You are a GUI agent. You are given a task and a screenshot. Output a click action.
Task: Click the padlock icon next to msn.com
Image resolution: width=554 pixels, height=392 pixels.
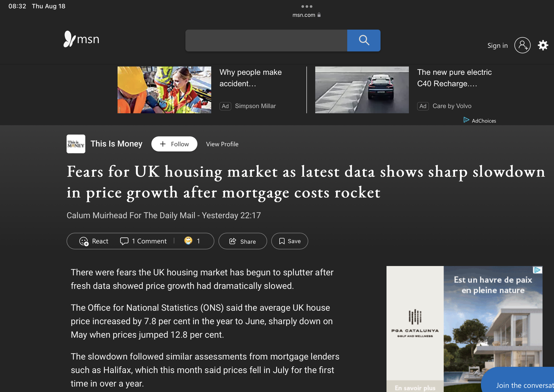click(319, 15)
